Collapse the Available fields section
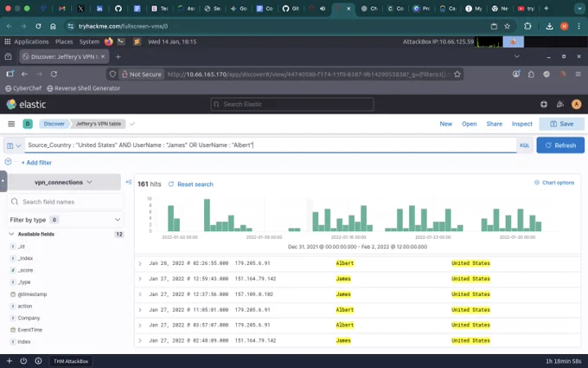Screen dimensions: 588x368 tap(11, 234)
